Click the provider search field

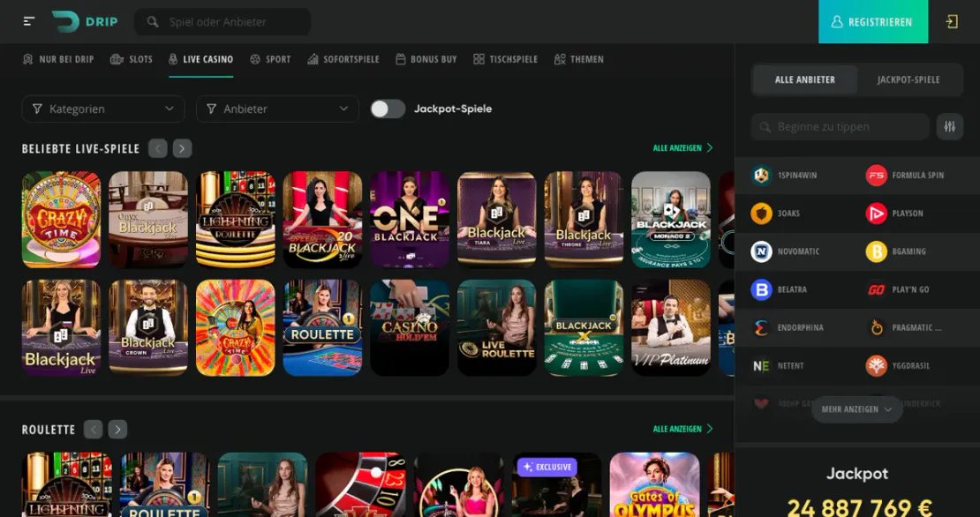click(840, 127)
